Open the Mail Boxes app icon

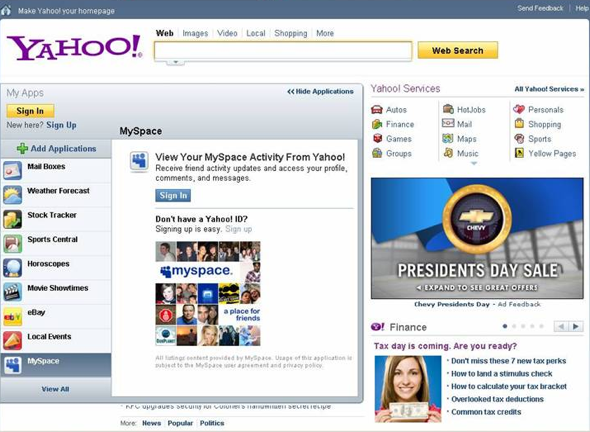point(12,170)
